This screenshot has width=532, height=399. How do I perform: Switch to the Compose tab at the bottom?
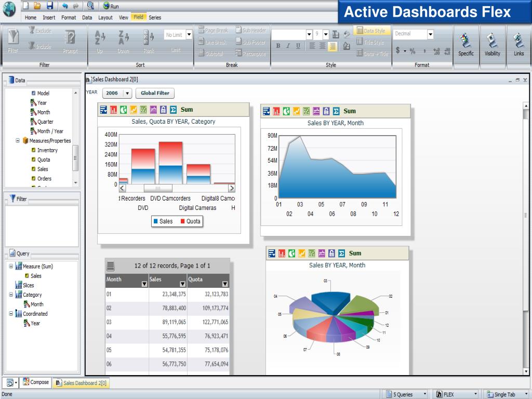(35, 382)
